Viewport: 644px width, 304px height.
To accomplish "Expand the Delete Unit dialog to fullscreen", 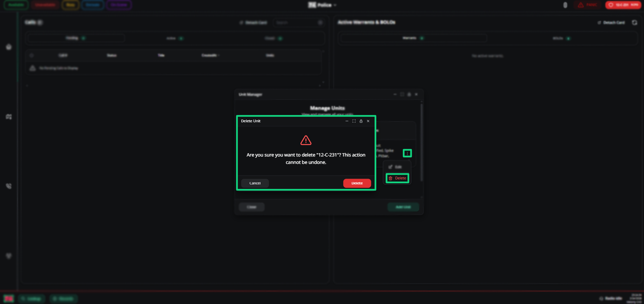I will click(354, 121).
